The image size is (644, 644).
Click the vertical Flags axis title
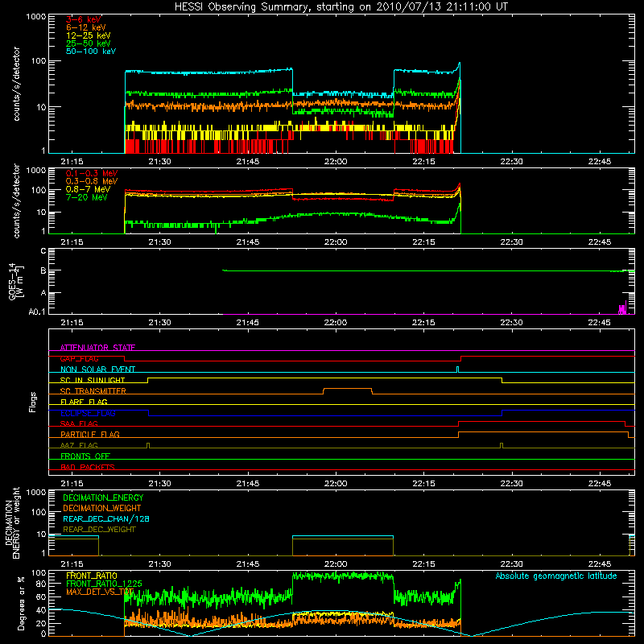[x=33, y=402]
